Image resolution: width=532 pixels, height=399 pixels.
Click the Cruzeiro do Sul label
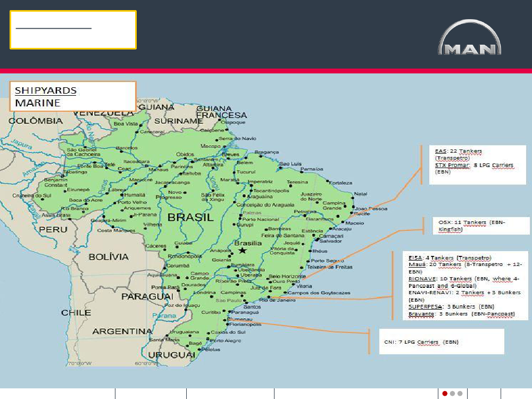tap(31, 195)
